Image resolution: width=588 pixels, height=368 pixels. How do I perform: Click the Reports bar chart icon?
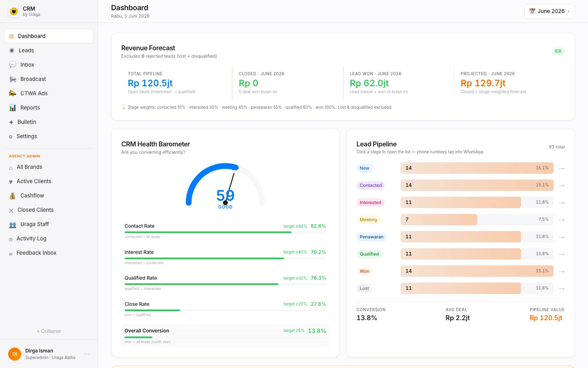coord(13,108)
